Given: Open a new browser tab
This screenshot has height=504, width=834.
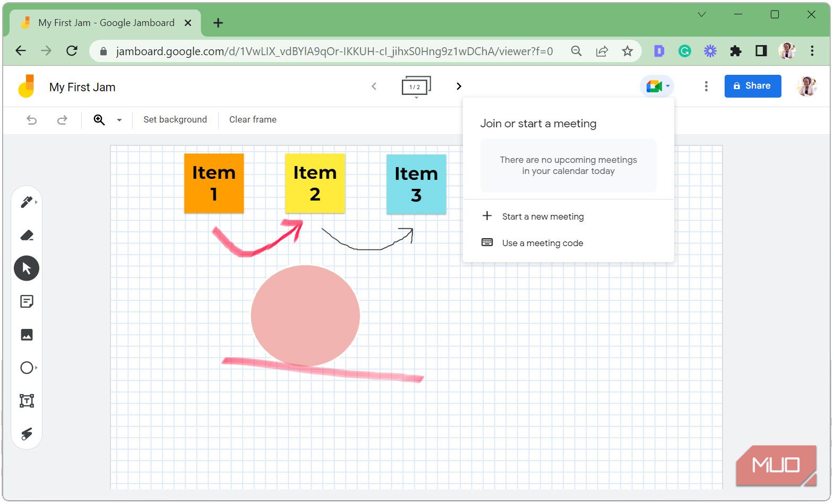Looking at the screenshot, I should coord(218,23).
